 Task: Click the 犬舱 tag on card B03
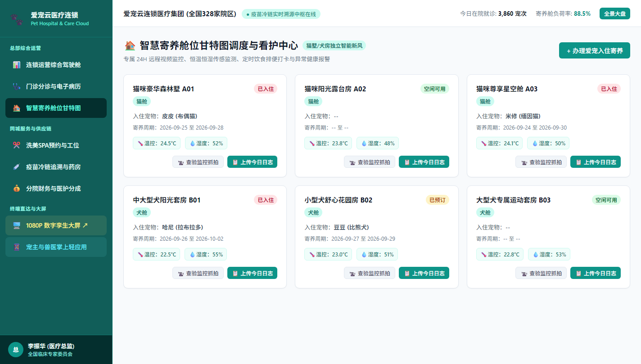485,212
